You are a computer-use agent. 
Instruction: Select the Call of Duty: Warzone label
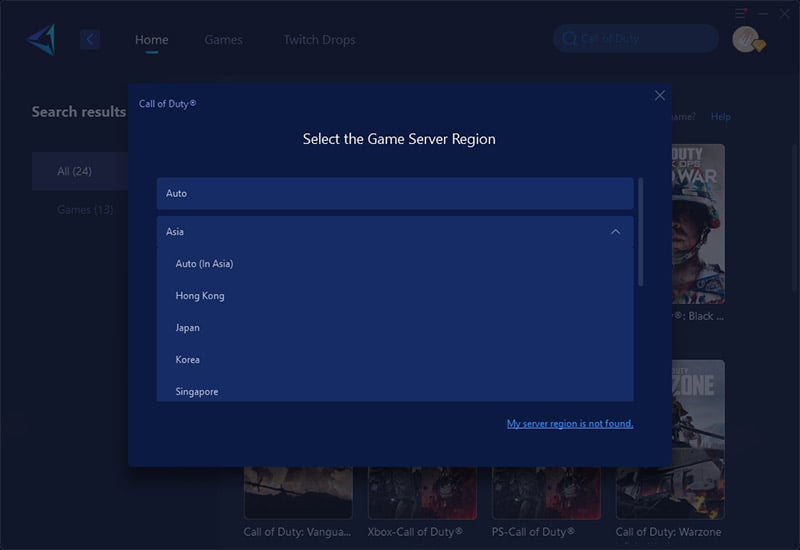pos(668,532)
